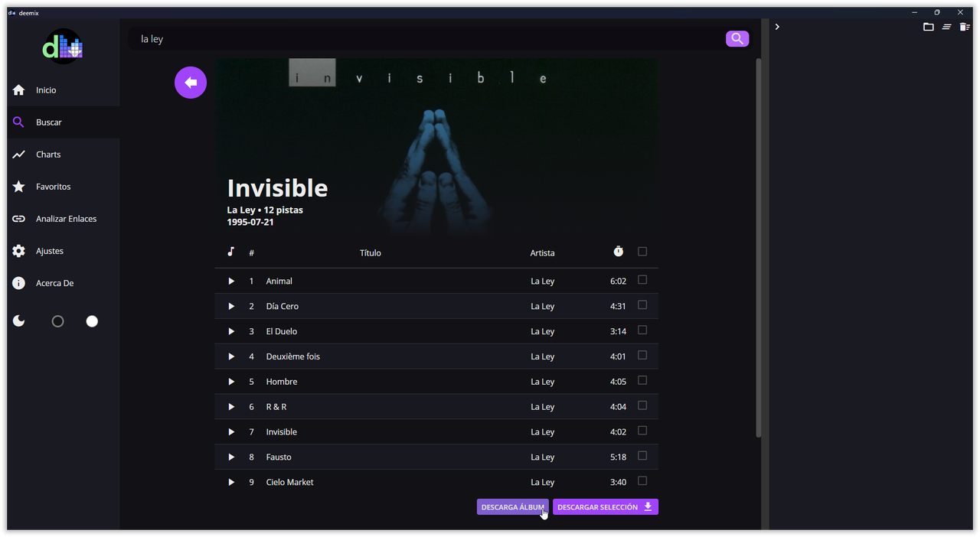Screen dimensions: 980x537
Task: Click the Título column header
Action: tap(371, 253)
